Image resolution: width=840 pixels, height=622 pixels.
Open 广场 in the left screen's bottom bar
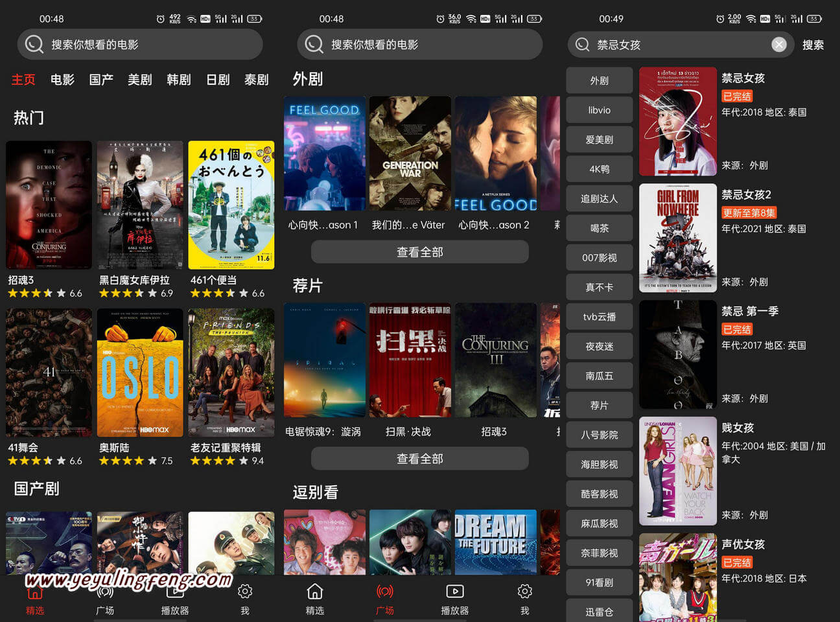point(105,599)
